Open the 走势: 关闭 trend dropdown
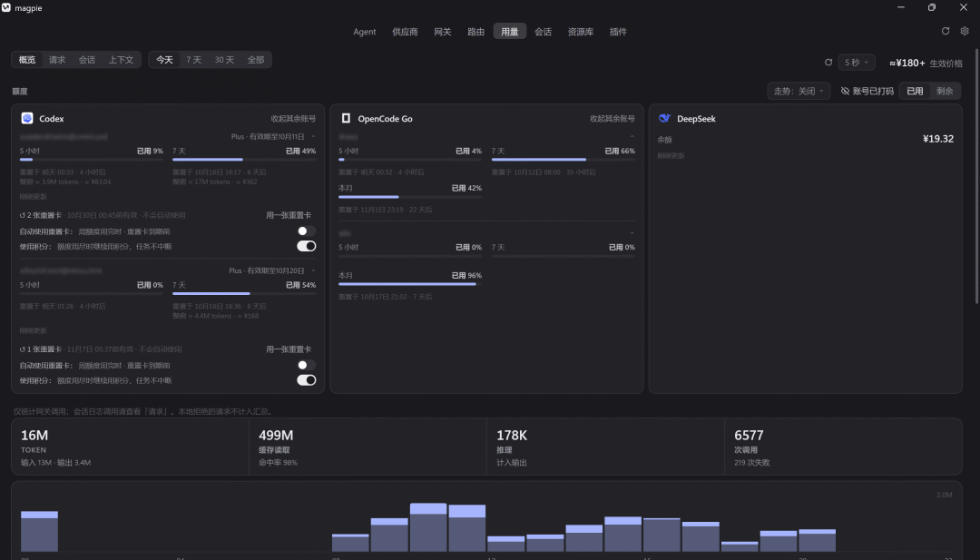 [799, 92]
